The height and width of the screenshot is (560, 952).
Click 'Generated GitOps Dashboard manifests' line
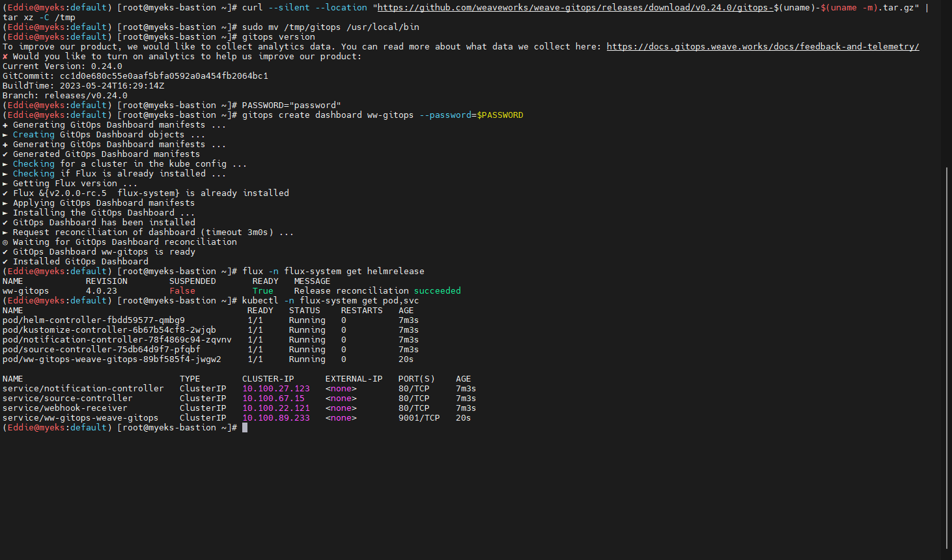pyautogui.click(x=102, y=154)
